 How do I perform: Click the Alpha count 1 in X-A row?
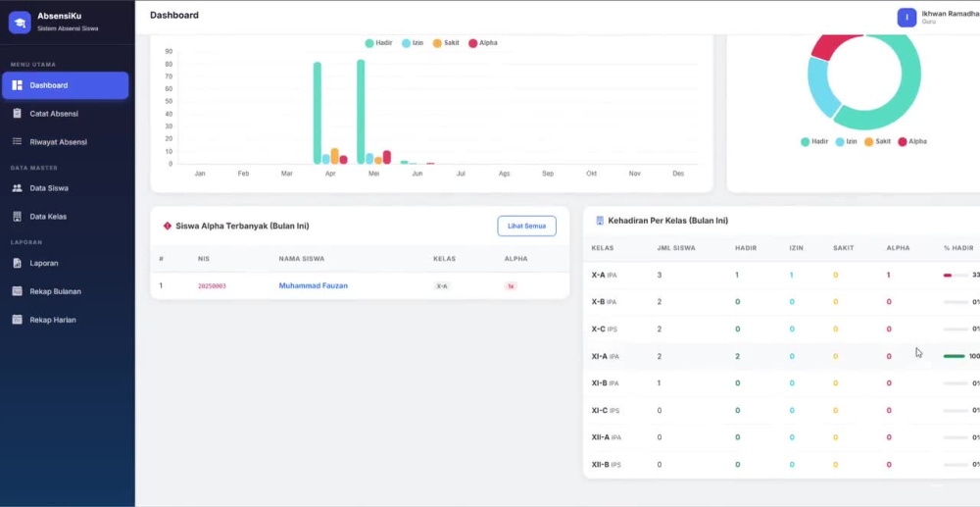coord(888,275)
